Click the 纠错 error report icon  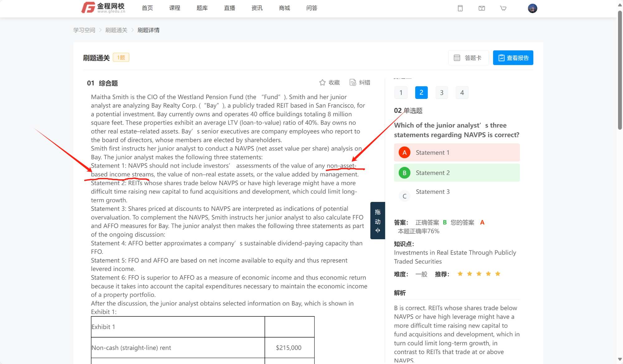pyautogui.click(x=353, y=82)
